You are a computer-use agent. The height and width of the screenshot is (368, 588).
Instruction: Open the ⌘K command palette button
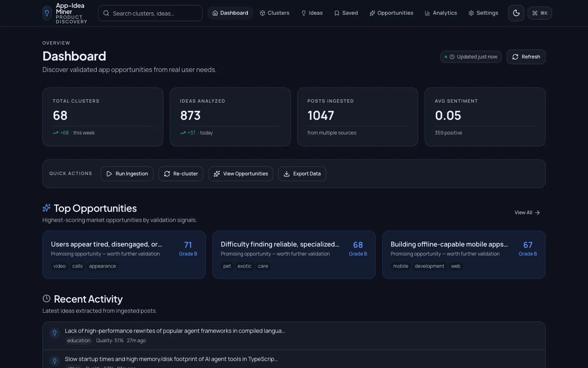coord(540,13)
